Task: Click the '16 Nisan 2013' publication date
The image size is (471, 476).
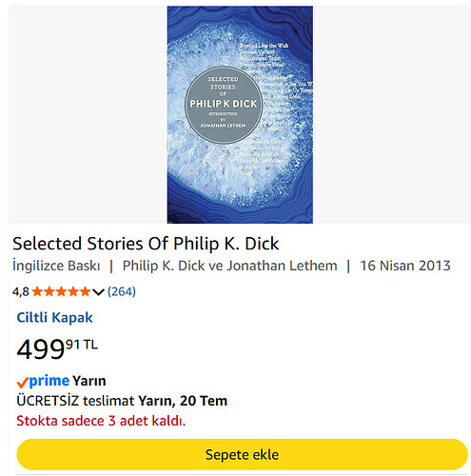Action: 405,266
